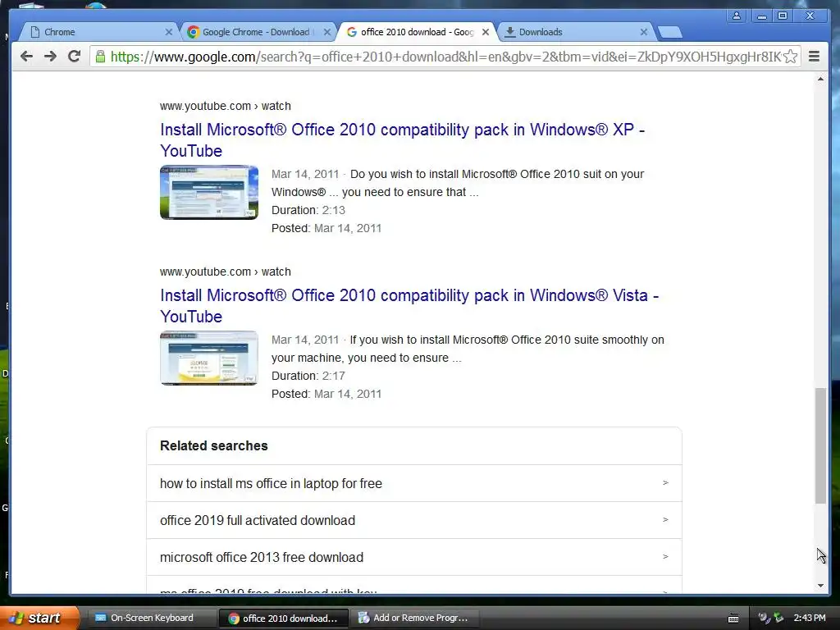Open the Windows Start menu
Image resolution: width=840 pixels, height=630 pixels.
coord(39,619)
